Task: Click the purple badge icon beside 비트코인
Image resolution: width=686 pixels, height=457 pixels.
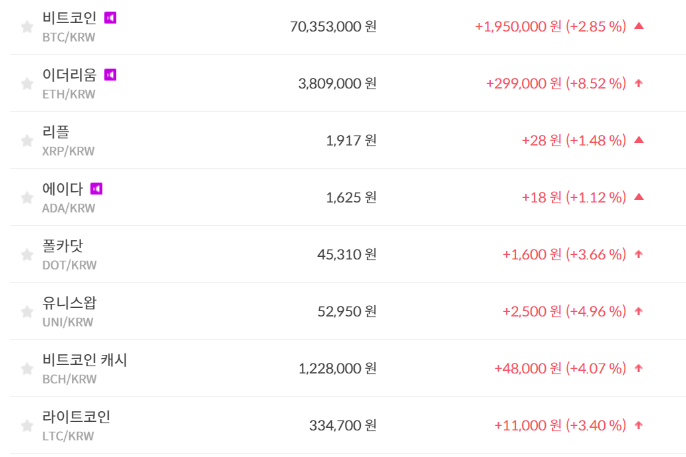Action: coord(110,18)
